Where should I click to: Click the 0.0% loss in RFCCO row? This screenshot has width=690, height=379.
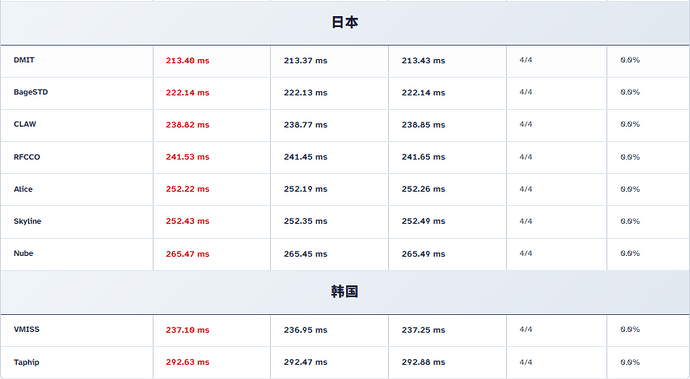coord(630,157)
